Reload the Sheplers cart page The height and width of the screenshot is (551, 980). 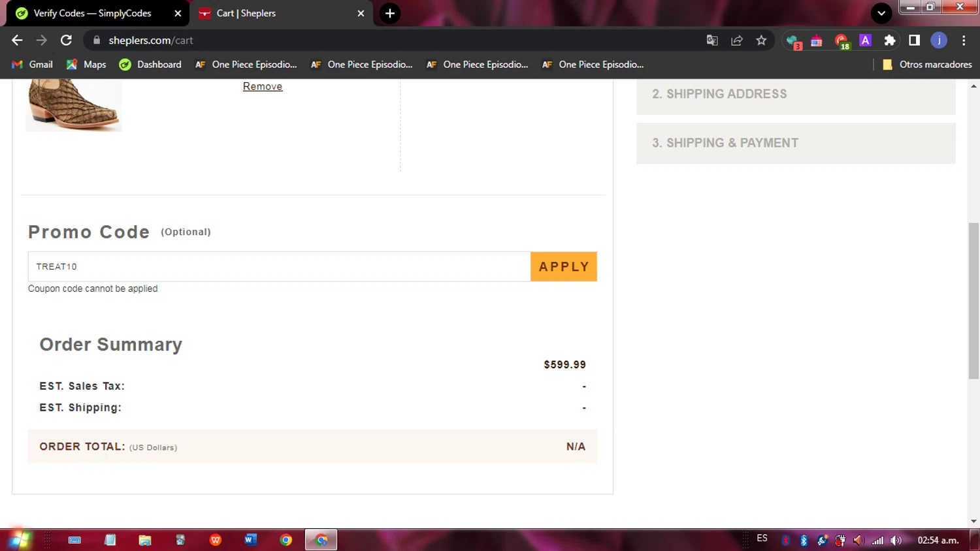[x=66, y=40]
